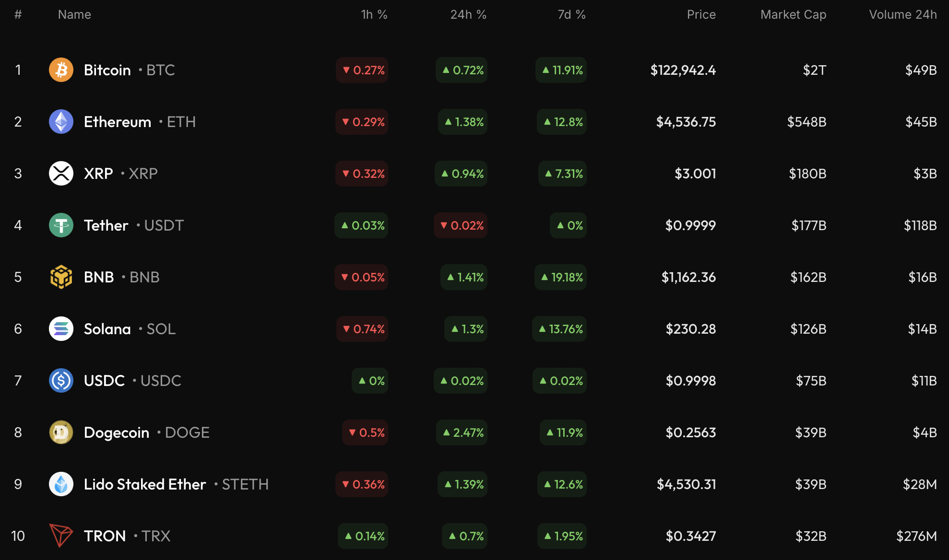
Task: Sort by the 24h % column header
Action: 468,15
